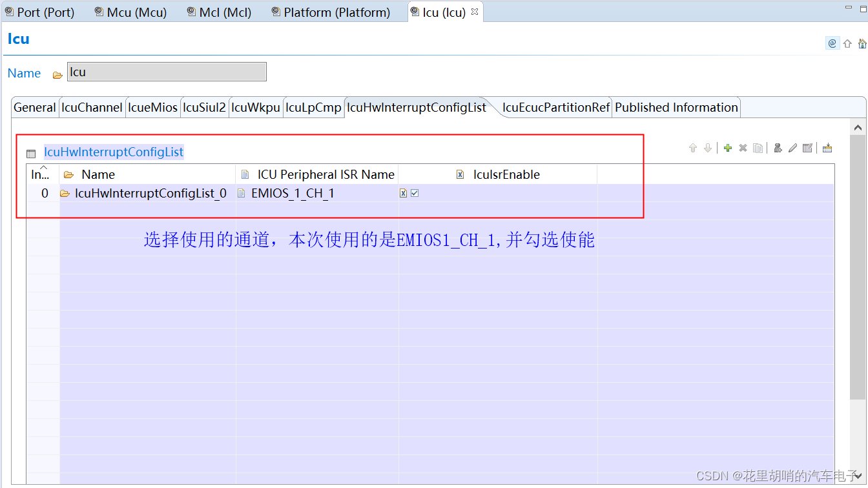
Task: Close the Icu (Icu) editor tab
Action: pos(475,12)
